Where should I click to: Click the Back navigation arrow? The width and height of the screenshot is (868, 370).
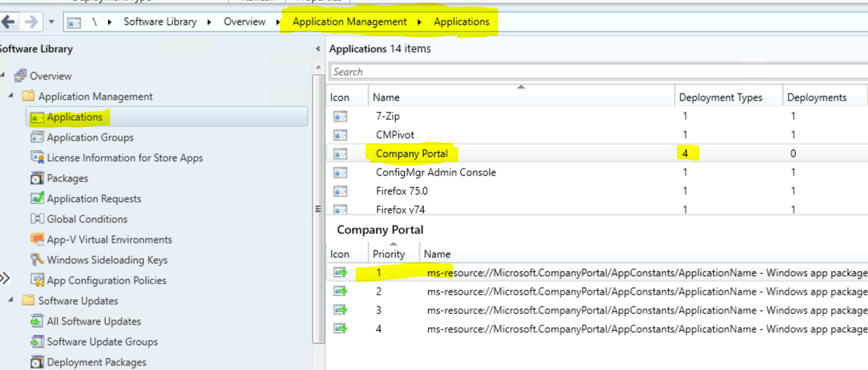coord(8,21)
